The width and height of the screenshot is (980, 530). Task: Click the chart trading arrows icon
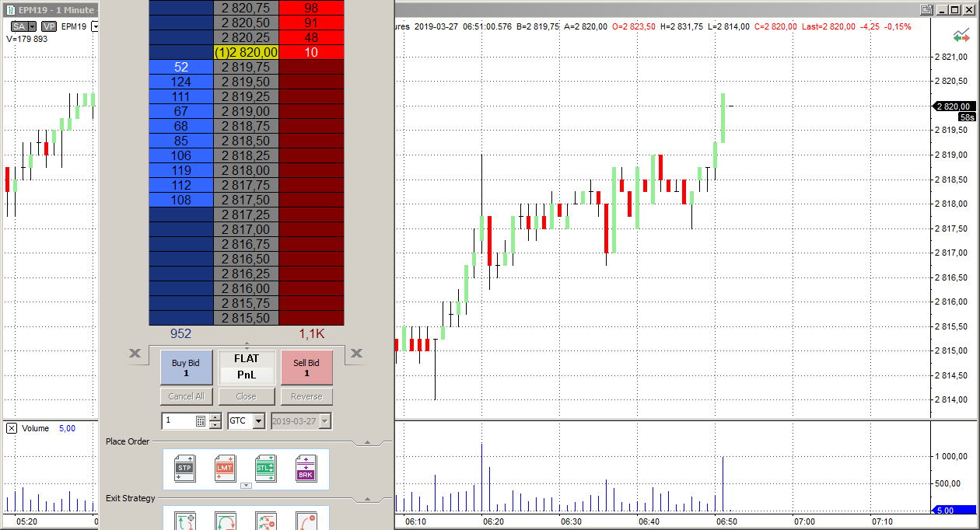[961, 37]
